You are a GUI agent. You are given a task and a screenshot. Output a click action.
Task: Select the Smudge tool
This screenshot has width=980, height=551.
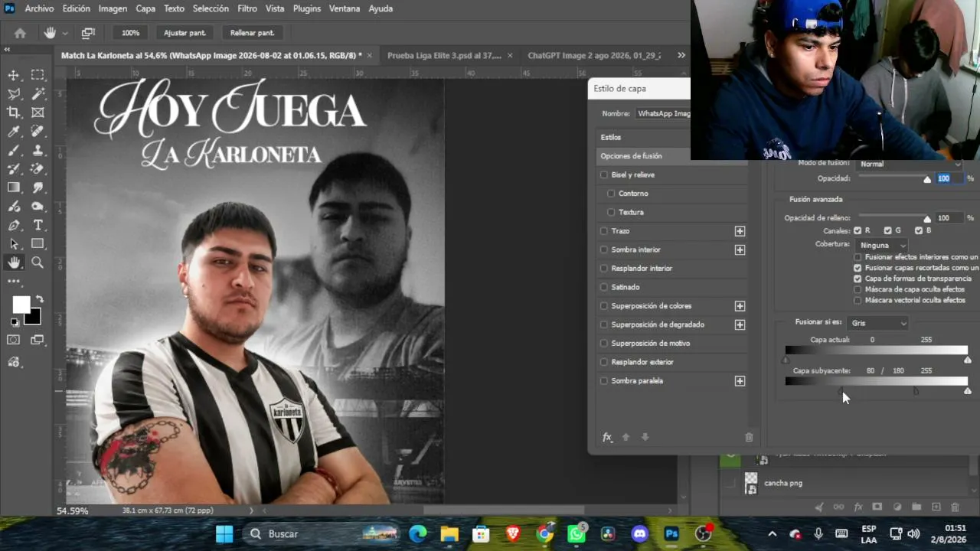click(x=38, y=187)
